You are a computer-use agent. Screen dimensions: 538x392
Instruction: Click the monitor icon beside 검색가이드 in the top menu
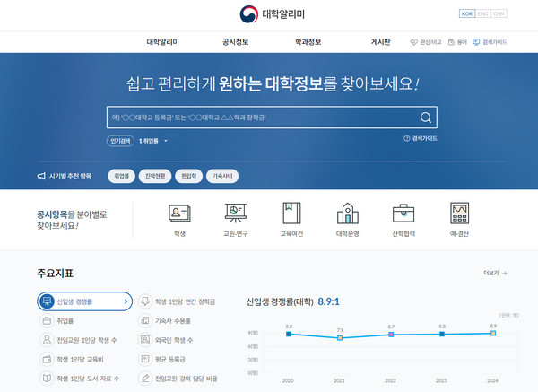476,42
